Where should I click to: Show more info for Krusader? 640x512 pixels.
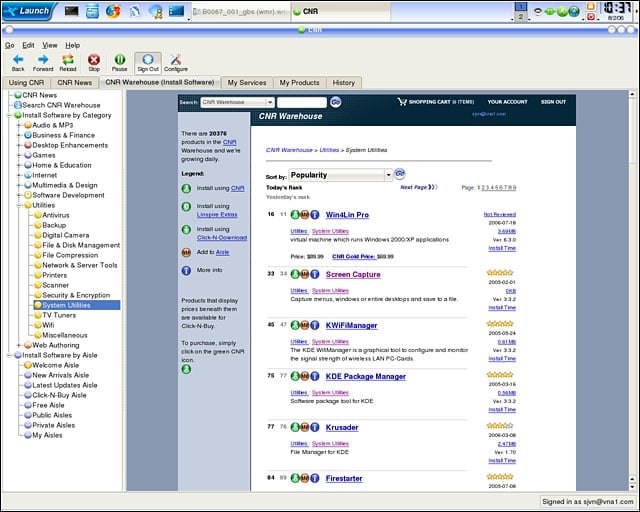pos(315,427)
